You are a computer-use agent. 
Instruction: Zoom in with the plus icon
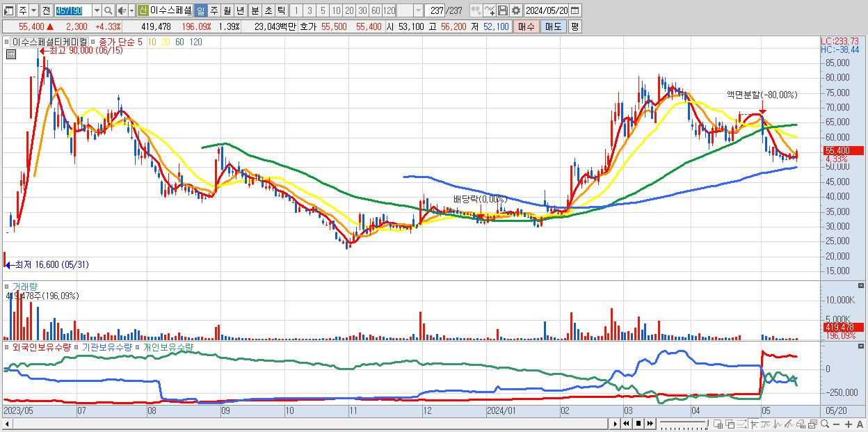849,424
